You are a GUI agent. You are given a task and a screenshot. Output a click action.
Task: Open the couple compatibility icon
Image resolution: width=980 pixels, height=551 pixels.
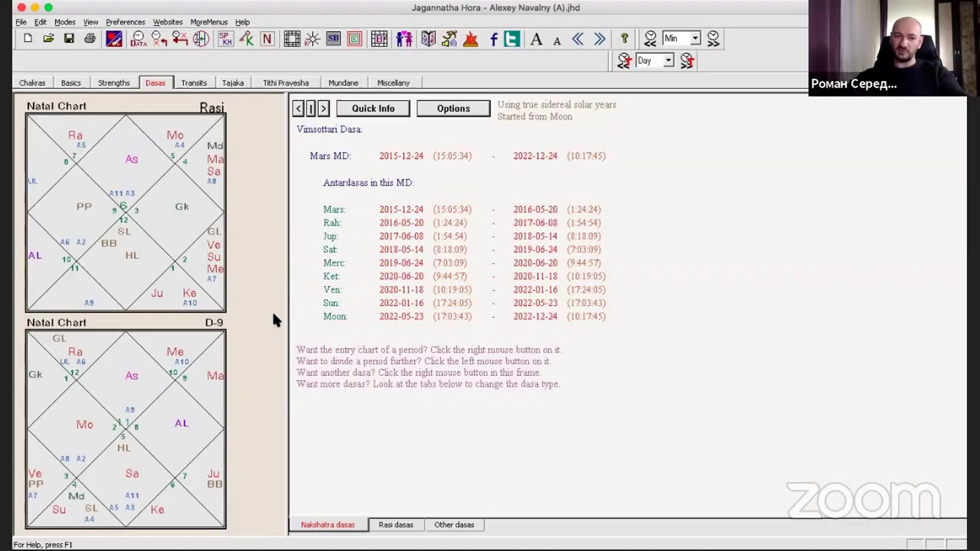[404, 39]
